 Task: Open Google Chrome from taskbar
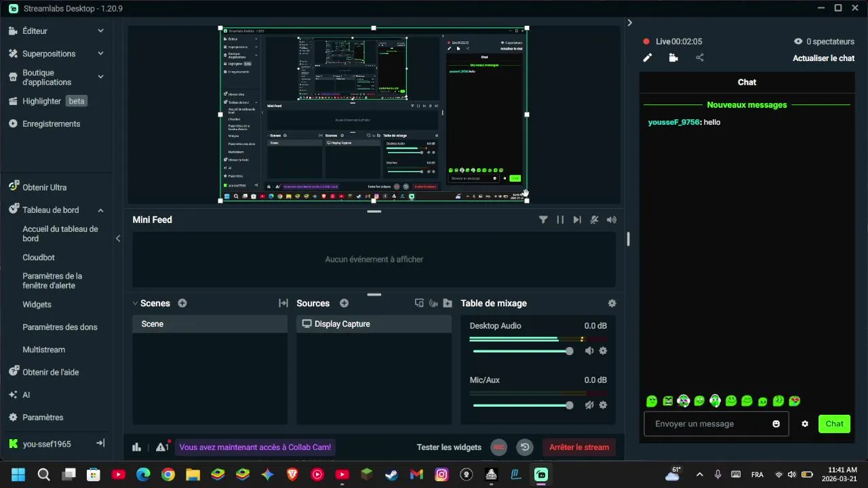pos(168,474)
